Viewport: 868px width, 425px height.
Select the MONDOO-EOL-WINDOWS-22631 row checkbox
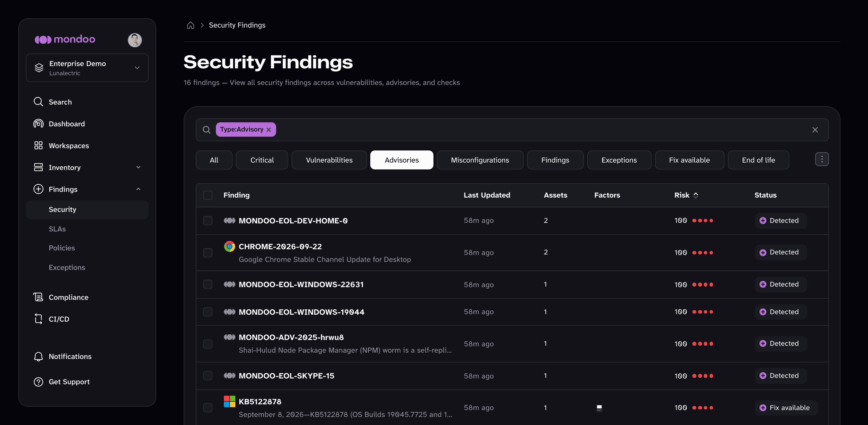point(208,285)
